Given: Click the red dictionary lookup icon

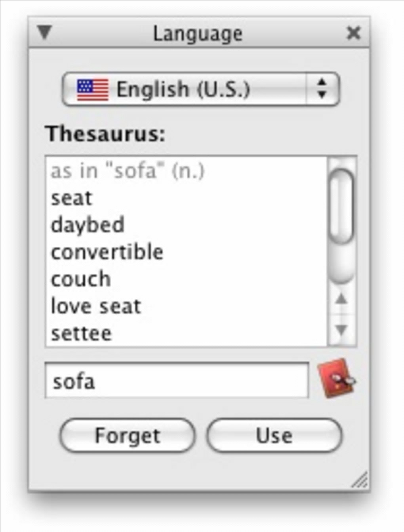Looking at the screenshot, I should pyautogui.click(x=337, y=378).
